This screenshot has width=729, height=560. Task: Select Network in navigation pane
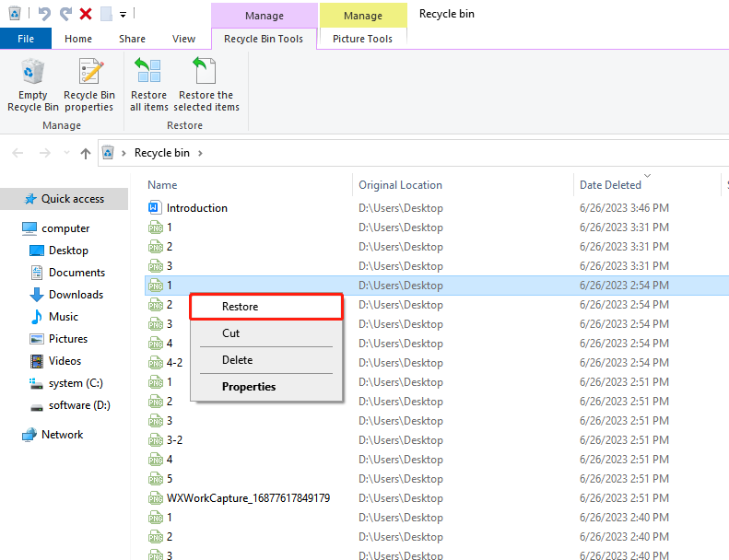[x=53, y=435]
